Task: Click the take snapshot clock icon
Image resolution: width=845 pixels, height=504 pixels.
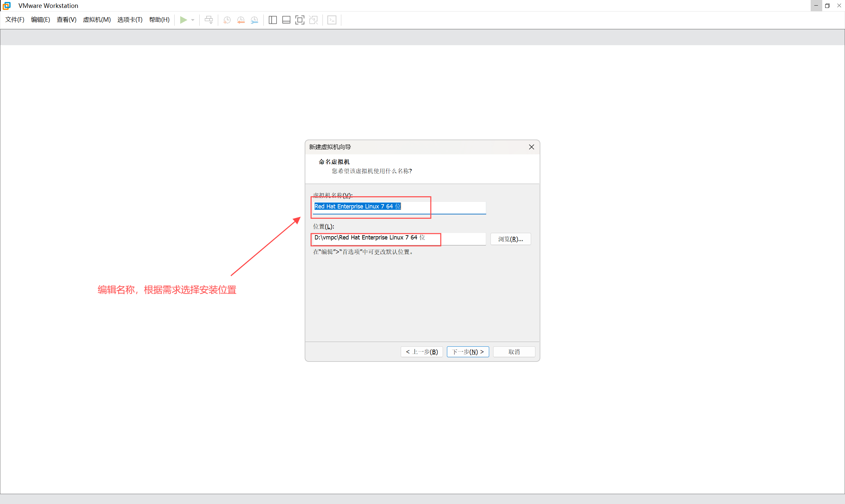Action: pos(227,20)
